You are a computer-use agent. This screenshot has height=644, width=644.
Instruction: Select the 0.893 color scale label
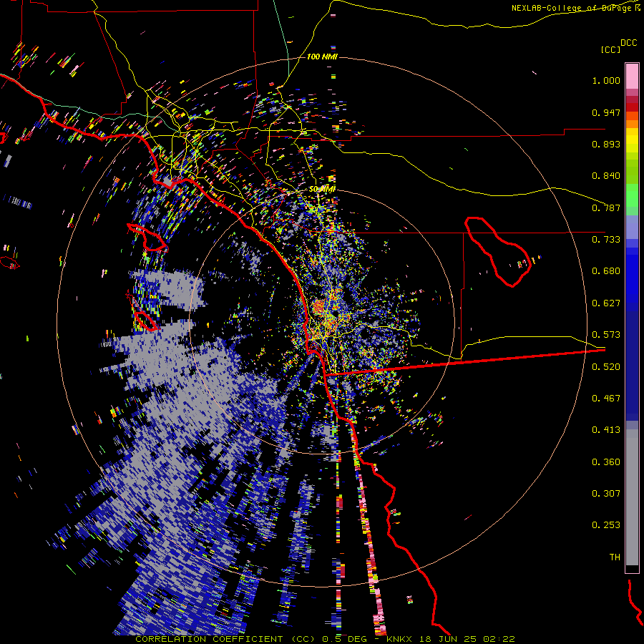click(x=606, y=144)
